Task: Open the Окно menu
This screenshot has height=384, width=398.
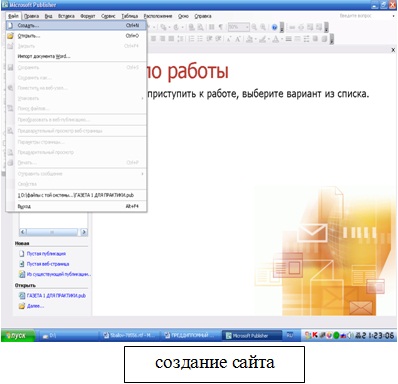Action: 183,16
